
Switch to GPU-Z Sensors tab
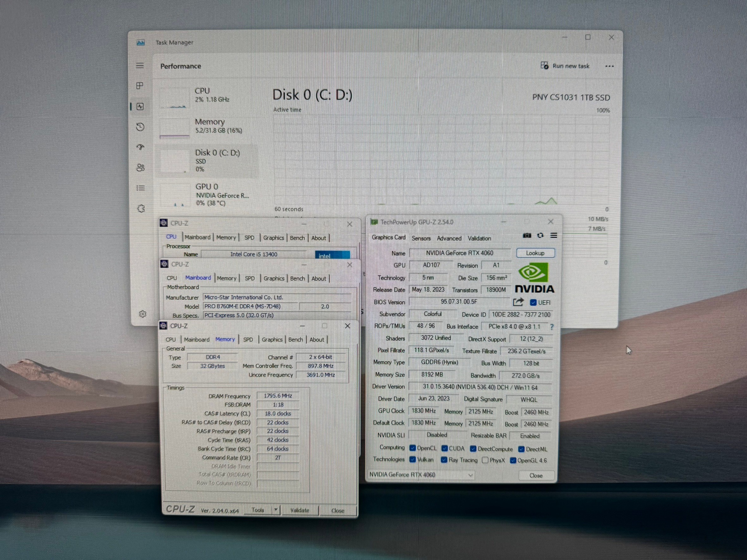pyautogui.click(x=421, y=238)
